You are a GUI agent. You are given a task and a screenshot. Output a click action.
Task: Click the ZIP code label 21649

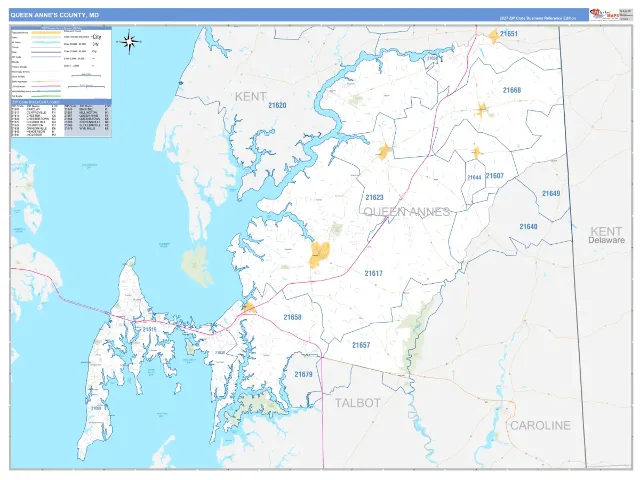point(551,193)
